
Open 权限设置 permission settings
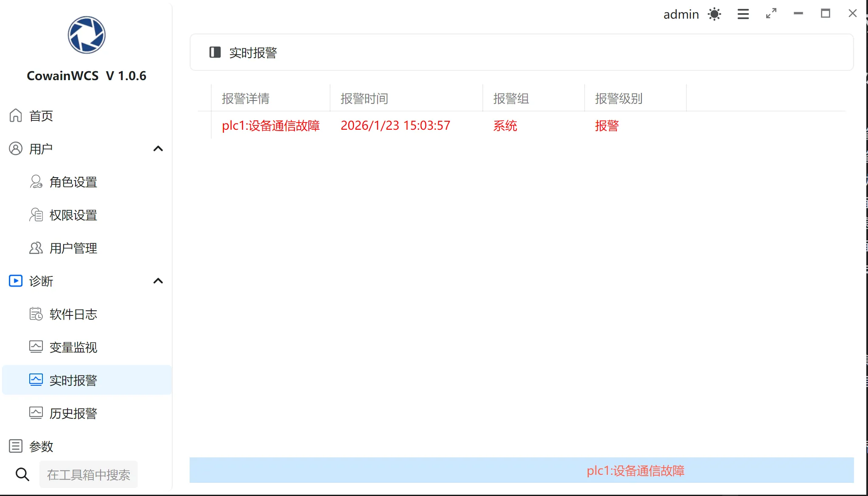click(73, 215)
